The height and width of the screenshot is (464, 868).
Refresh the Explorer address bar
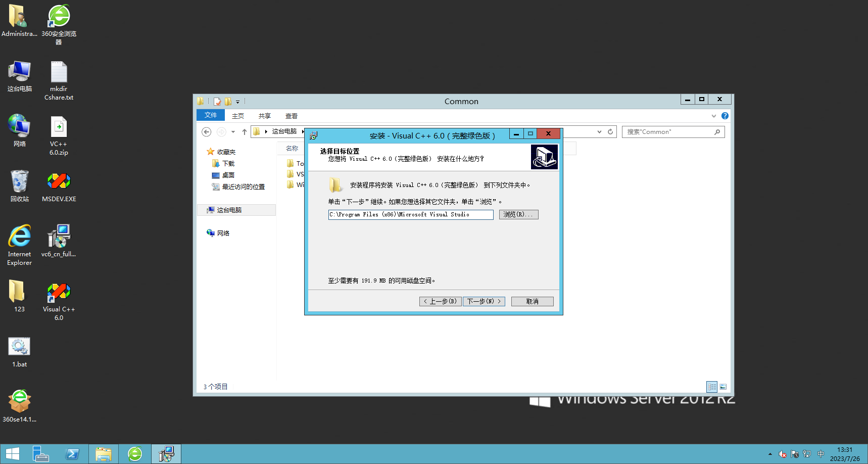pyautogui.click(x=610, y=132)
